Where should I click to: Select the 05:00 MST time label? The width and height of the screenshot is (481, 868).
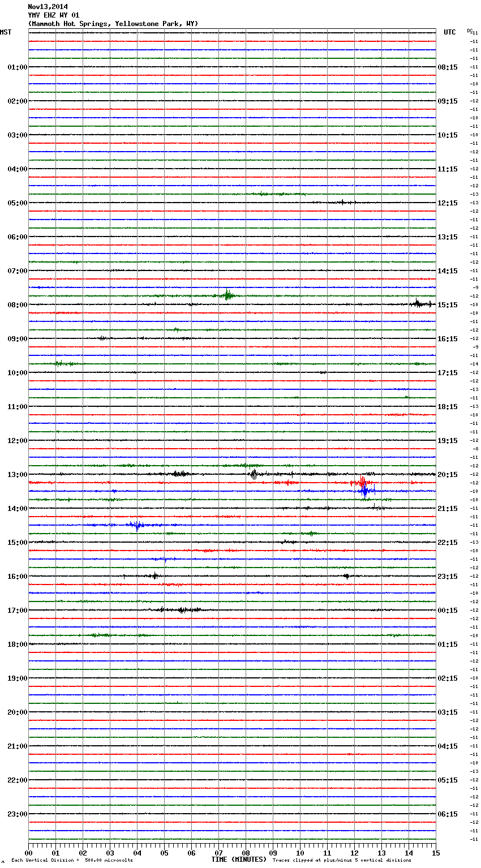(x=18, y=203)
